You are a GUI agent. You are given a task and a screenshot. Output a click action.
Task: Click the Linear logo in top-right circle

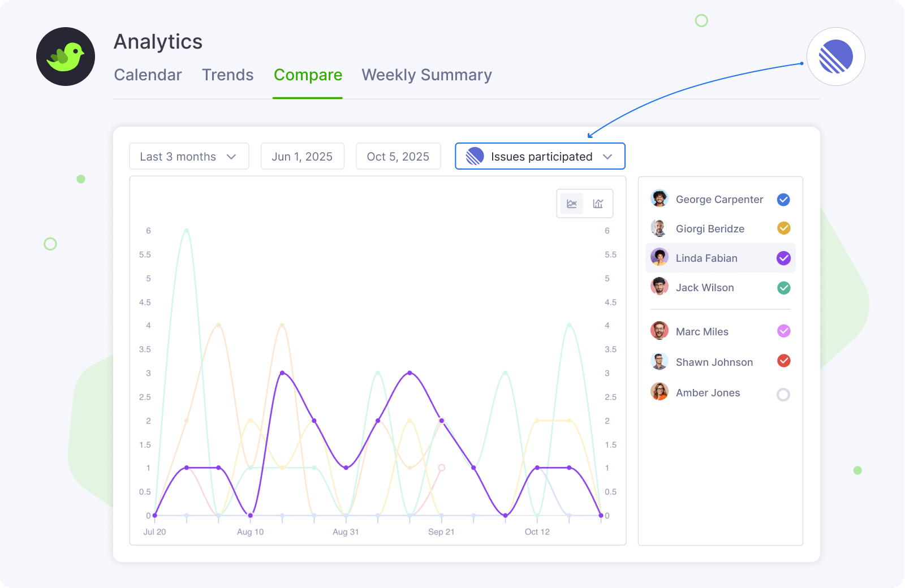(835, 57)
